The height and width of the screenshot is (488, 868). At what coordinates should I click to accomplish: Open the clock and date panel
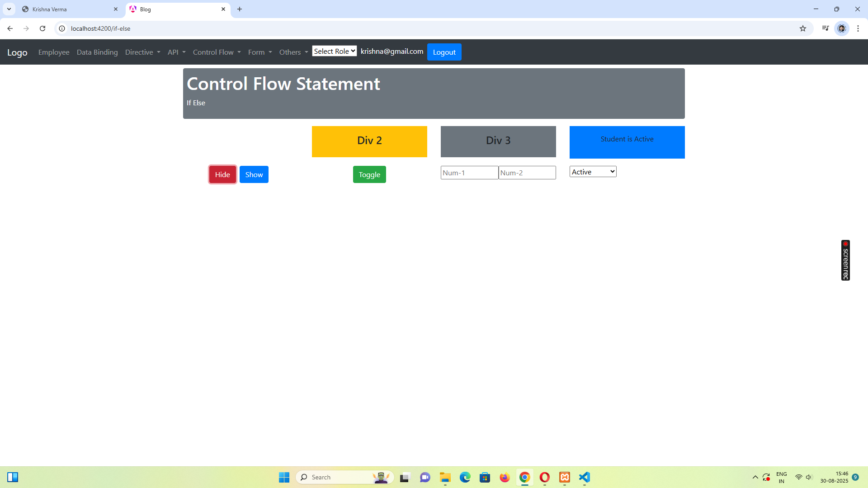click(835, 477)
